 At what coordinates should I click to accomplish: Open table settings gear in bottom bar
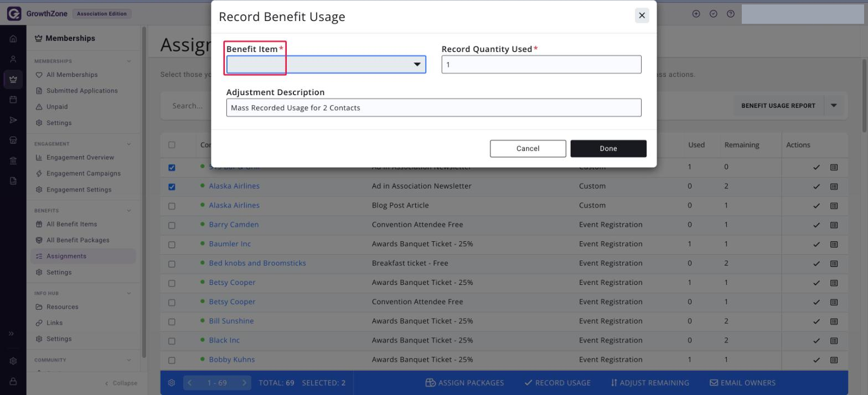pos(172,383)
